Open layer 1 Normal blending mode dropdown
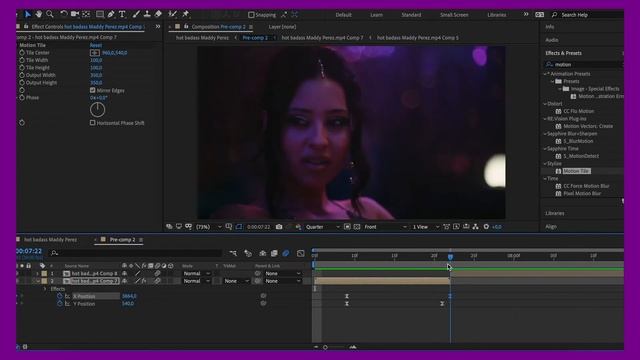The image size is (640, 360). [196, 273]
